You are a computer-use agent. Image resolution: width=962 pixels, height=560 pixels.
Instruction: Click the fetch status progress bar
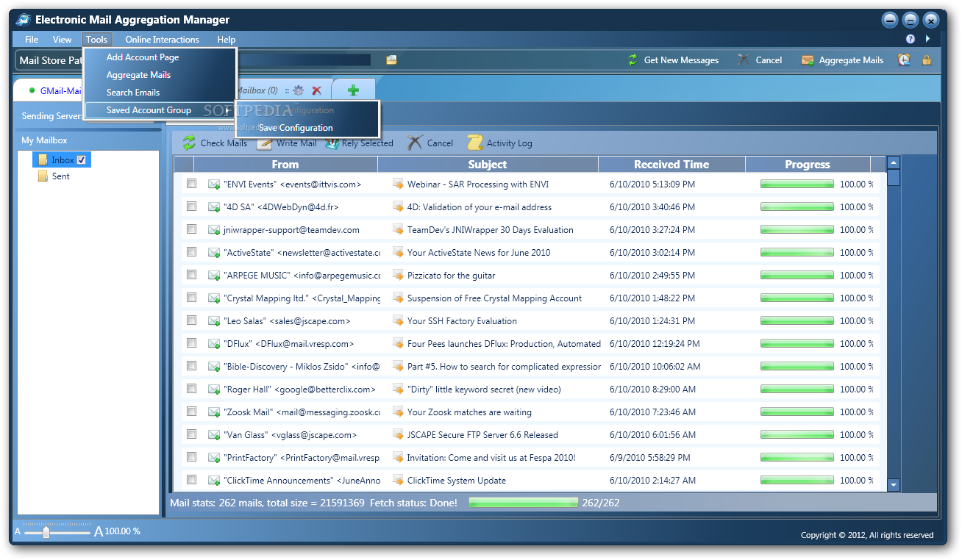[523, 503]
